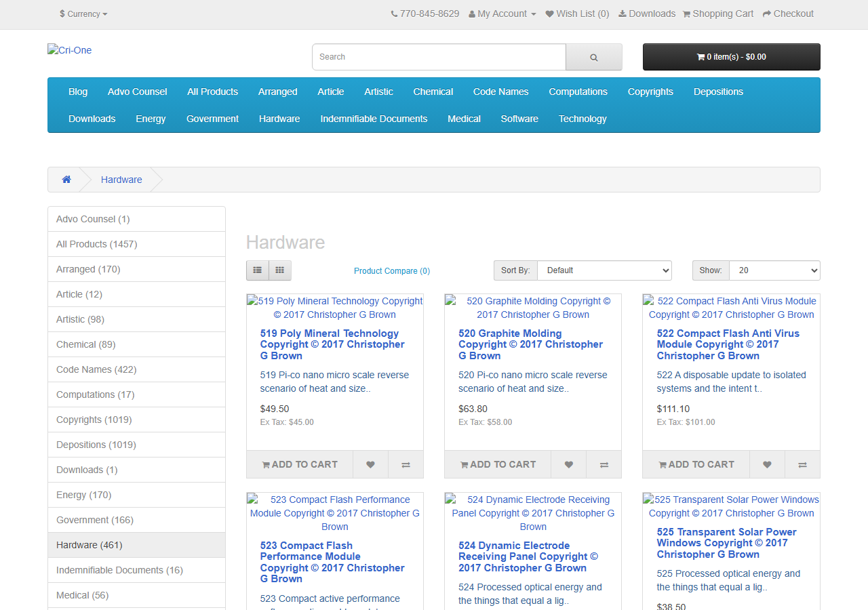Select Copyrights (1019) in sidebar
This screenshot has width=868, height=610.
pos(136,420)
